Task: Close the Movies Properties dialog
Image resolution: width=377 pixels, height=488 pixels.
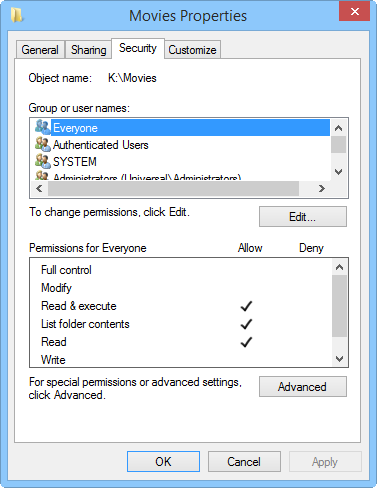Action: pos(354,11)
